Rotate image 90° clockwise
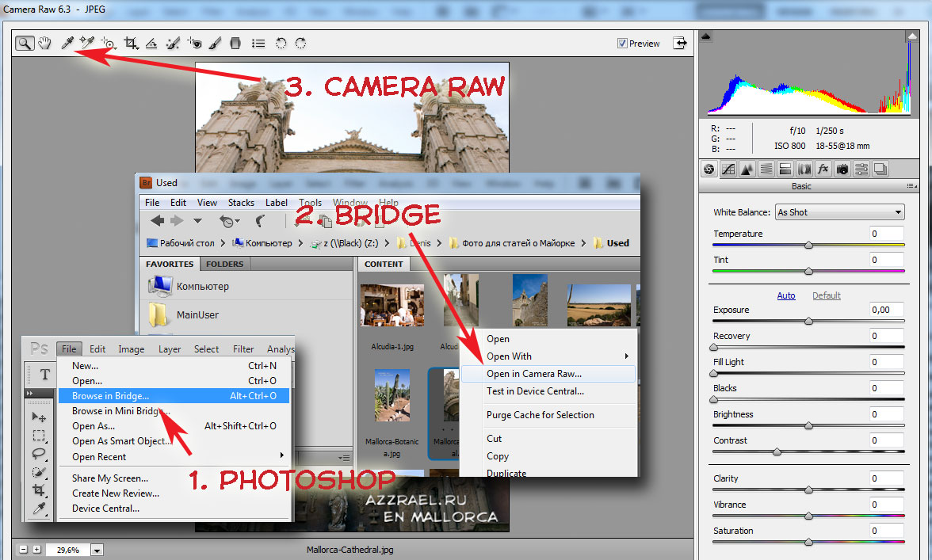 click(300, 44)
